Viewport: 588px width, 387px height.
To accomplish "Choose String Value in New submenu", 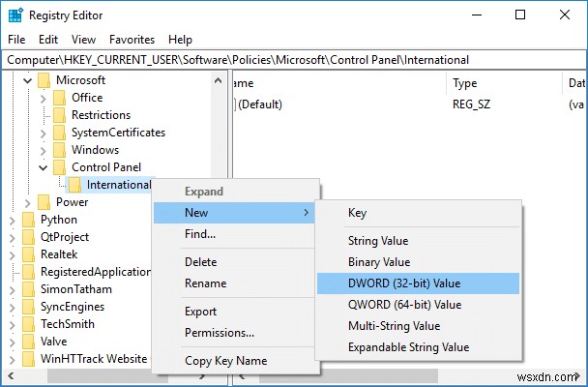I will click(x=378, y=240).
